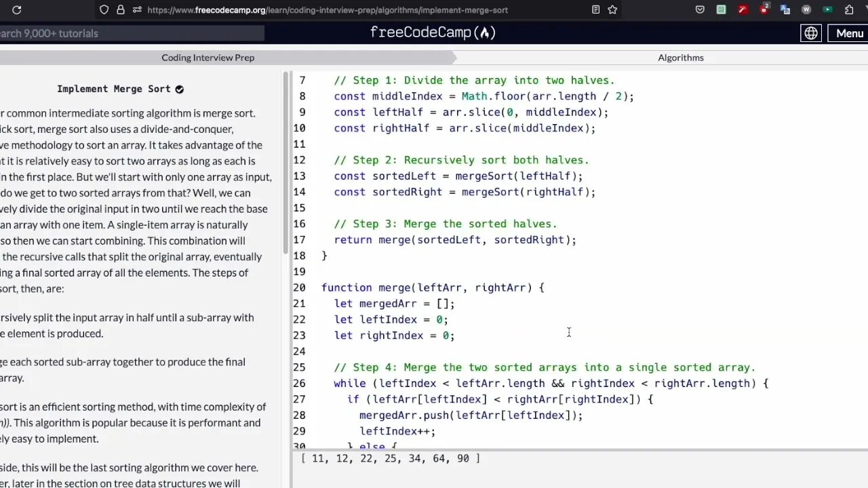Viewport: 868px width, 488px height.
Task: Open the red extension with badge 2
Action: (x=764, y=9)
